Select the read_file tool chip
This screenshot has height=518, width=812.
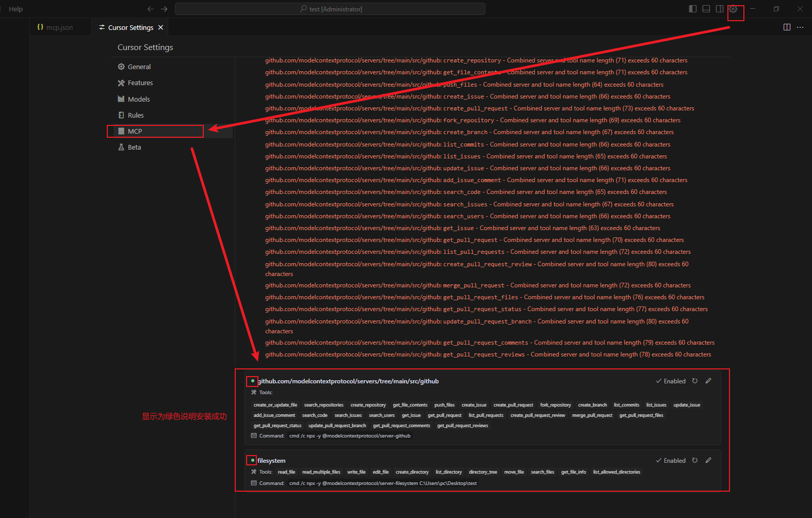(286, 472)
